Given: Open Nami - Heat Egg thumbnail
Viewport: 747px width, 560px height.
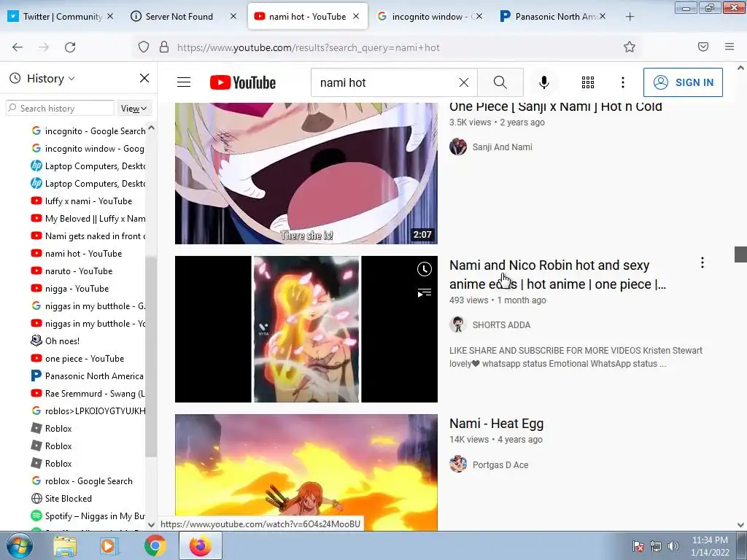Looking at the screenshot, I should 306,472.
